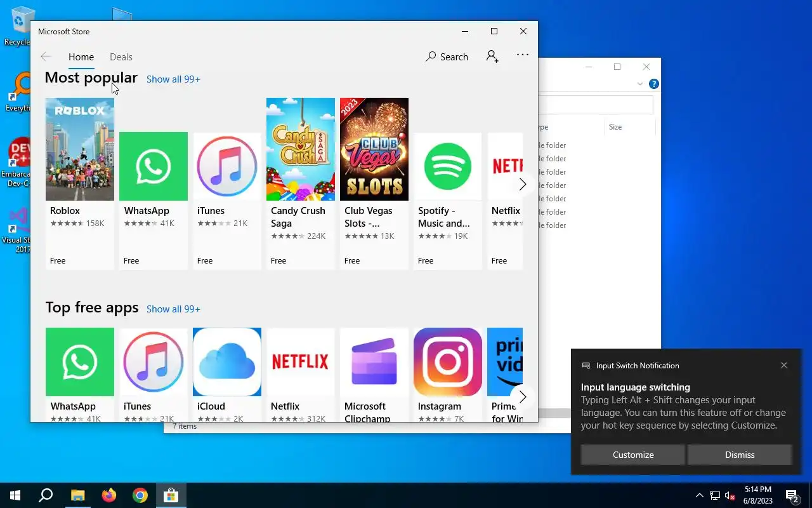Open Spotify icon in Most popular
Screen dimensions: 812x508
448,166
